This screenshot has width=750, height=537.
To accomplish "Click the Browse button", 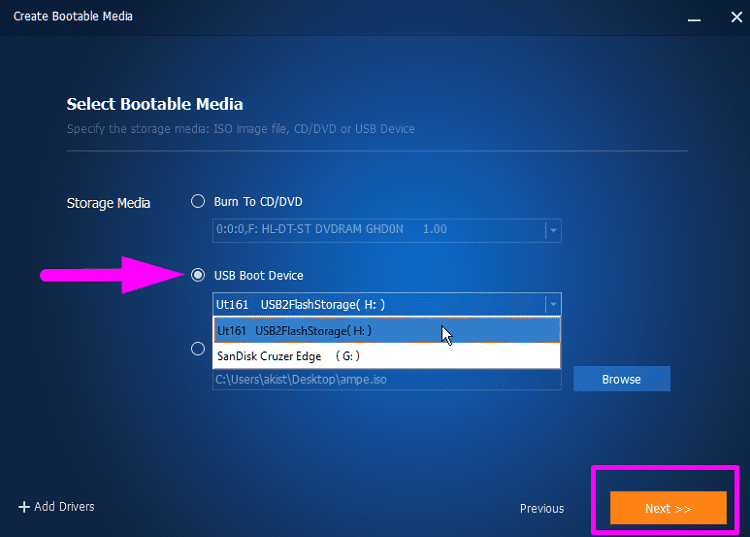I will (621, 379).
